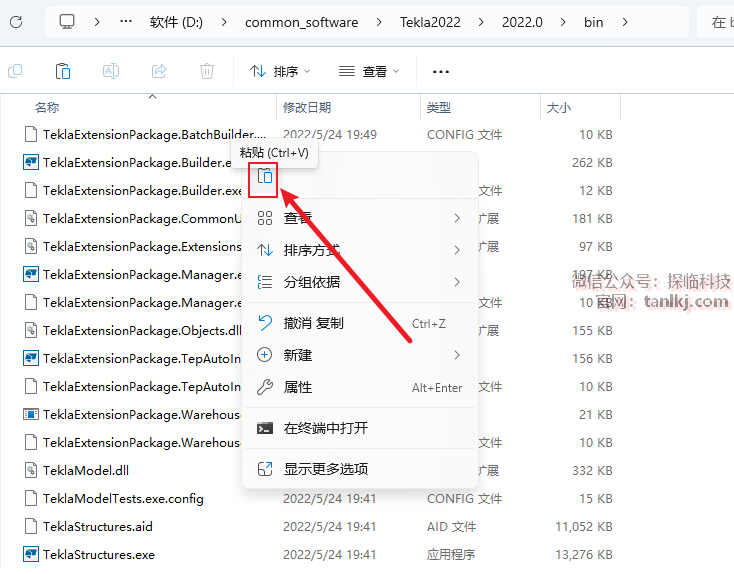Select TeklaModelTests.exe.config file name
This screenshot has width=734, height=574.
click(x=123, y=499)
